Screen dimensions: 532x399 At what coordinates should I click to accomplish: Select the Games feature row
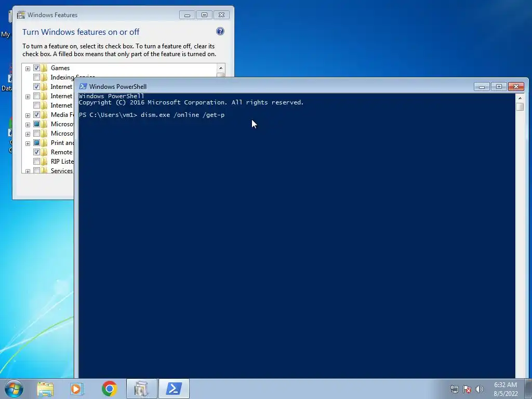[x=60, y=68]
